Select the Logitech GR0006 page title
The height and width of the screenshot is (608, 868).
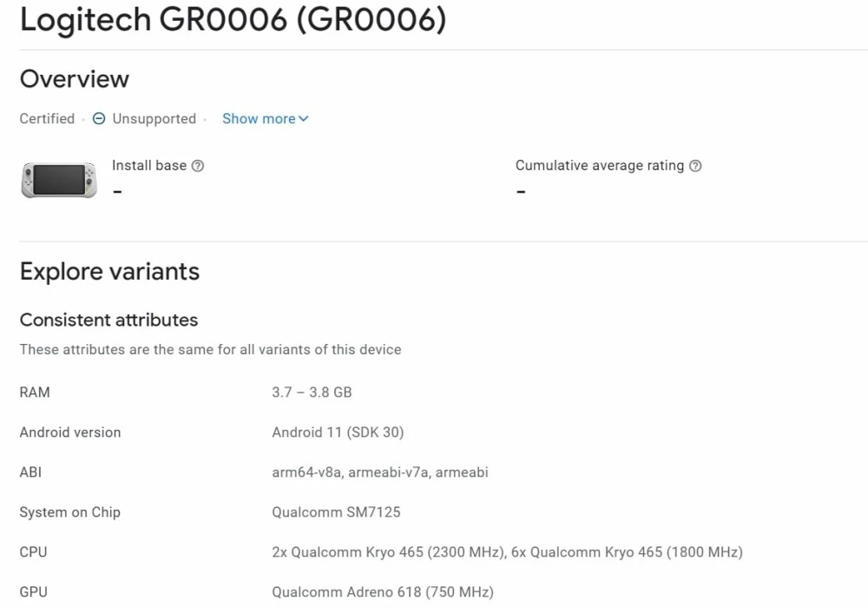(x=233, y=21)
